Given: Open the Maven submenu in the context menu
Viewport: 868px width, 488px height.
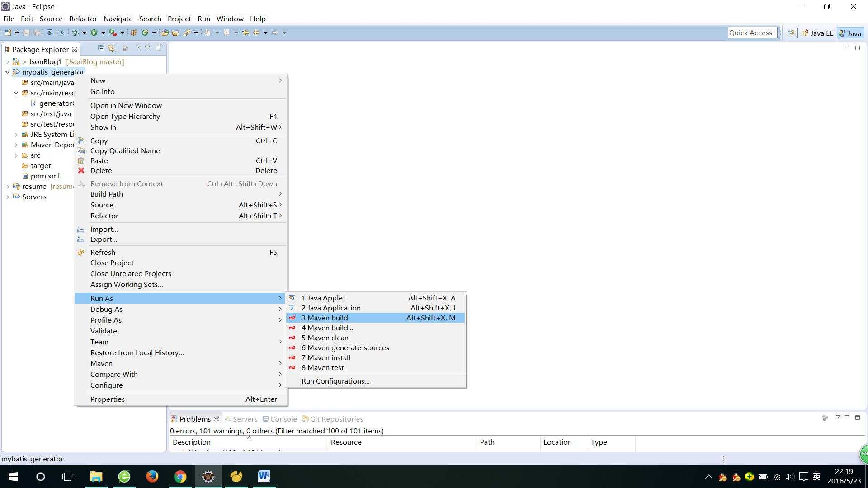Looking at the screenshot, I should coord(181,364).
